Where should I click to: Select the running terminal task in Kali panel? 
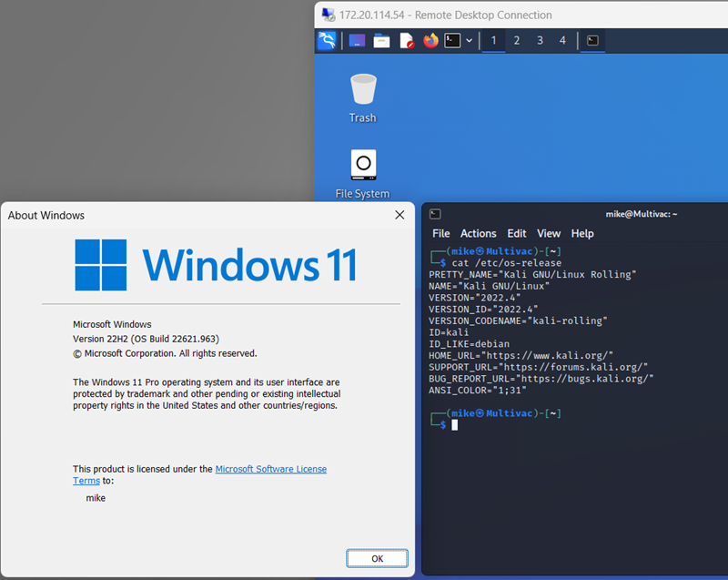pyautogui.click(x=592, y=40)
